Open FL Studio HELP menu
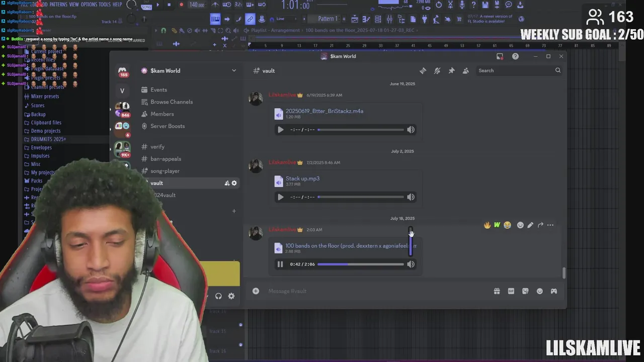The height and width of the screenshot is (362, 644). pos(117,5)
